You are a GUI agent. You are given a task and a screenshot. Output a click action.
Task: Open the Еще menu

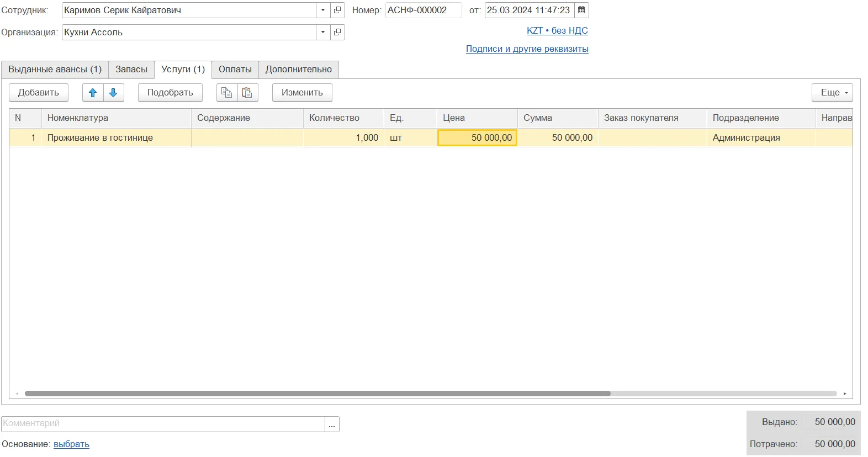coord(832,93)
